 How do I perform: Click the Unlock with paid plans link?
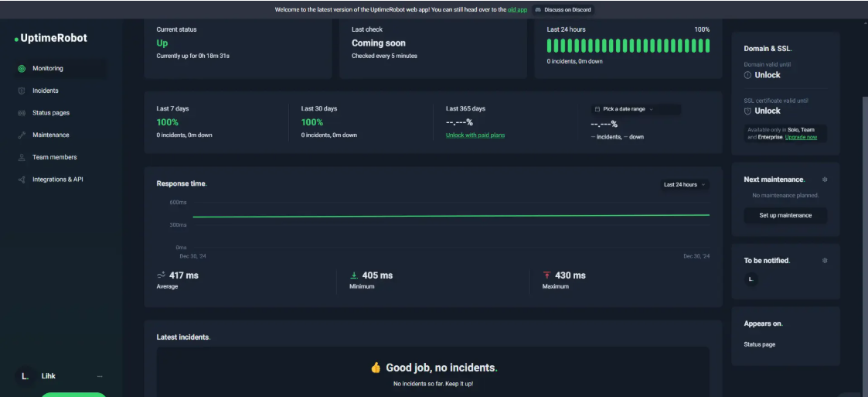pyautogui.click(x=475, y=135)
